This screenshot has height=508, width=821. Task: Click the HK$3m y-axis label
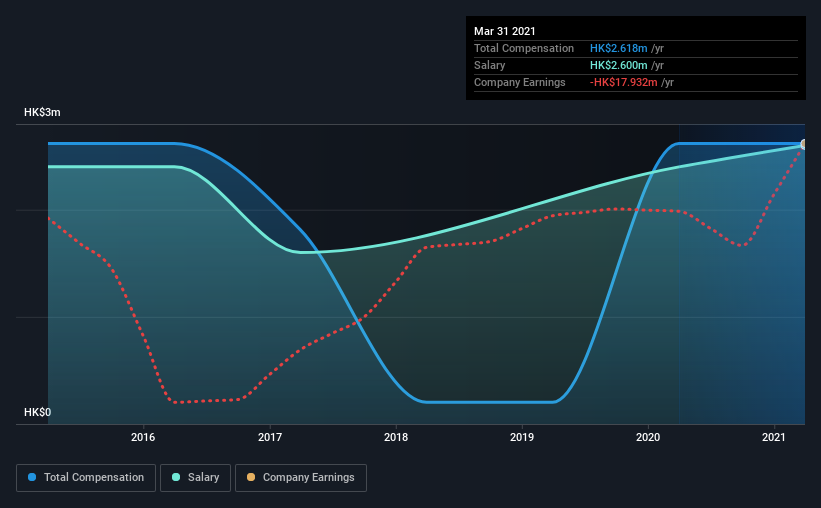tap(42, 113)
